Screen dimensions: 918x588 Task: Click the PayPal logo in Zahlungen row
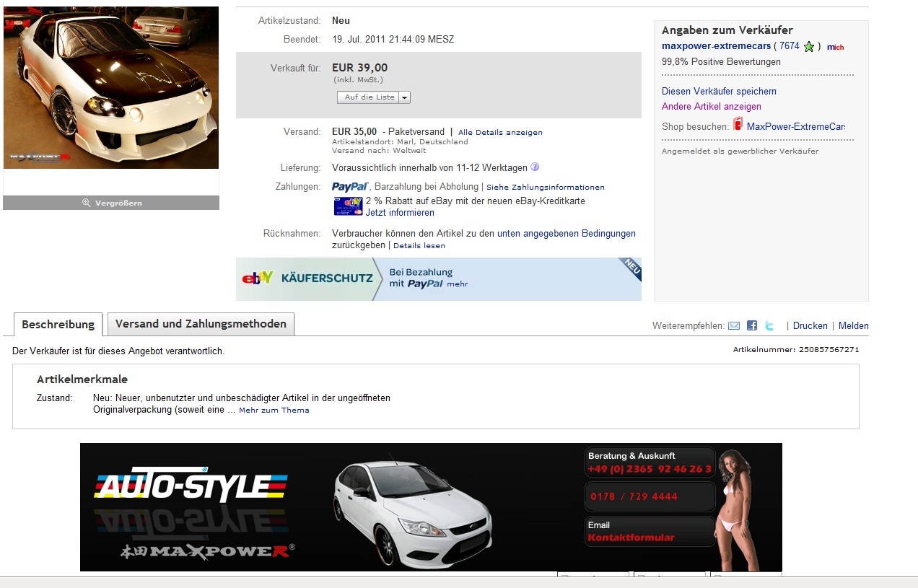pos(350,187)
